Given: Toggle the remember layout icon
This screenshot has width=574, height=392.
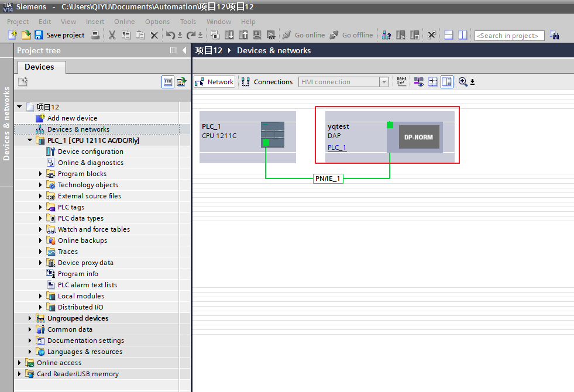Looking at the screenshot, I should (447, 82).
